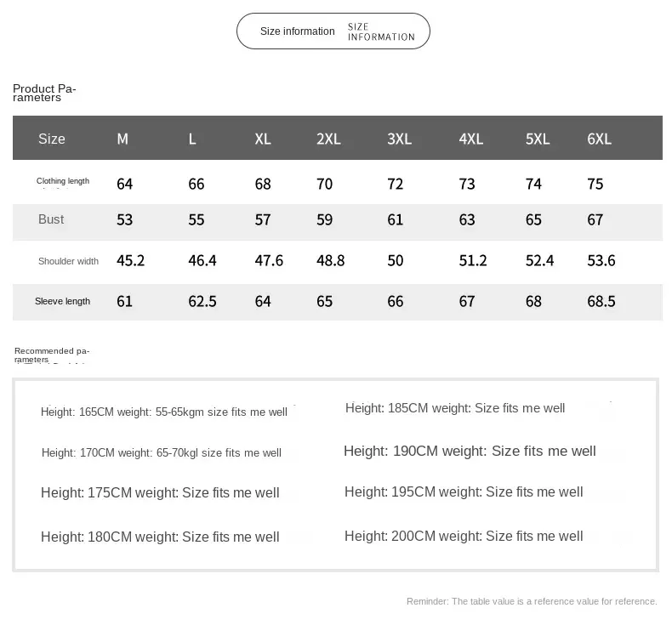Click the Height 170CM recommendation line
The image size is (672, 625).
tap(161, 453)
